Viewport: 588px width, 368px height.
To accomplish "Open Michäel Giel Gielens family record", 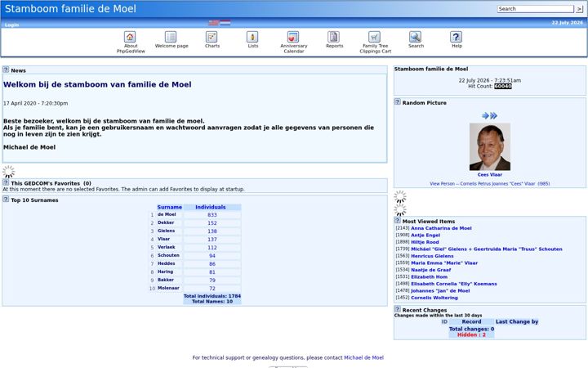I will coord(487,249).
